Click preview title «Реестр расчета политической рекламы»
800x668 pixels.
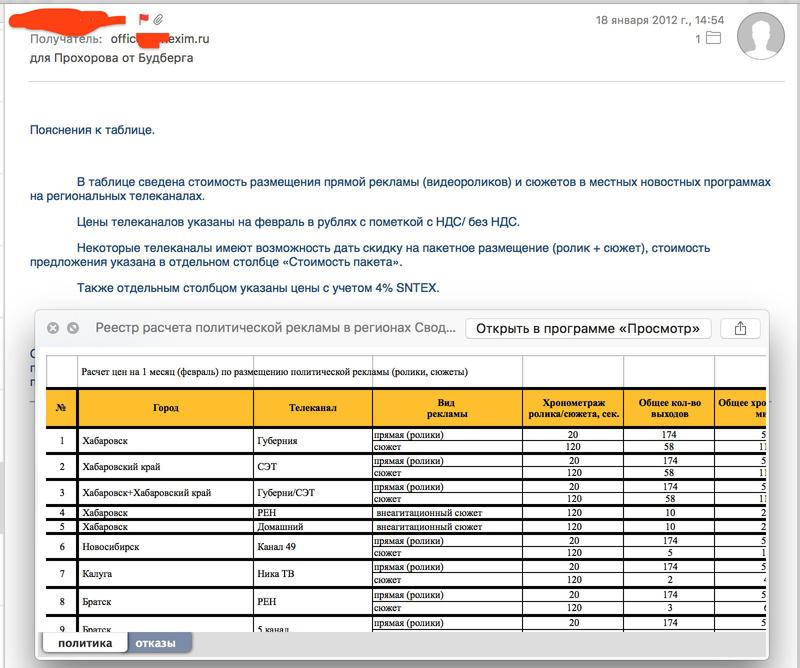276,328
